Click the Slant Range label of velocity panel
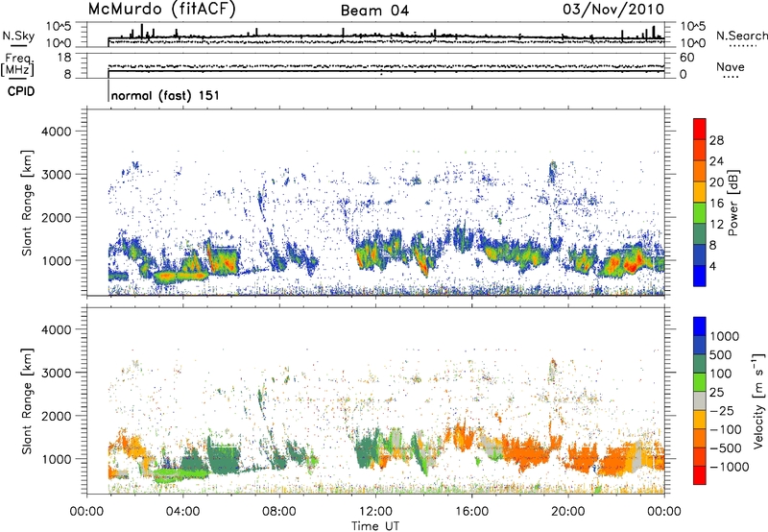Screen dimensions: 768x532 tap(27, 400)
